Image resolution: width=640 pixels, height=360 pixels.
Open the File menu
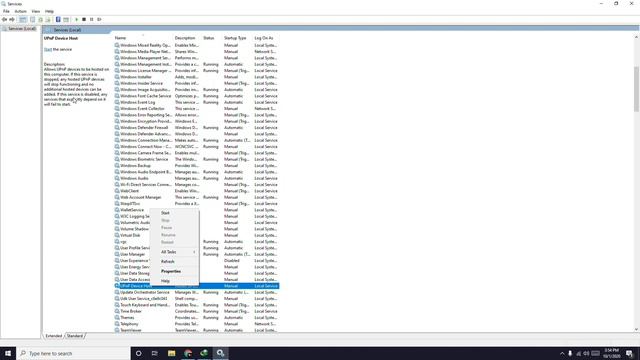(x=6, y=11)
